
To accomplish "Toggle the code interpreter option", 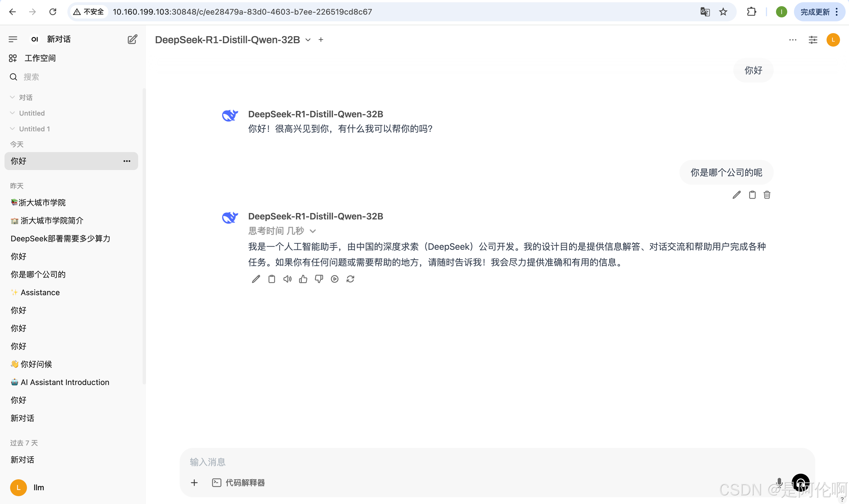I will (238, 483).
